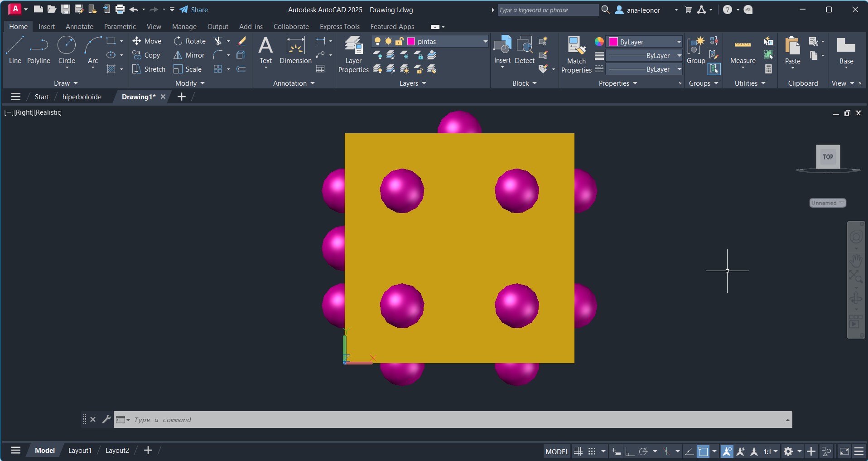Expand the Block panel
Viewport: 868px width, 461px height.
point(525,83)
